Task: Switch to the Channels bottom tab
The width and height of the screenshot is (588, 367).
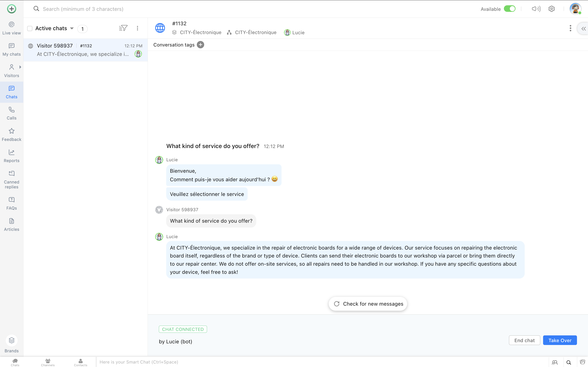Action: tap(48, 362)
